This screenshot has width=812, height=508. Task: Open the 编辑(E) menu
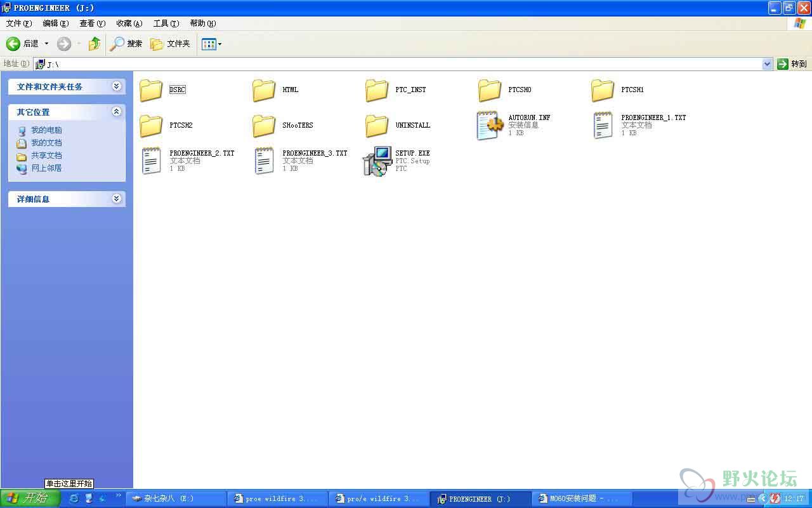(x=55, y=23)
